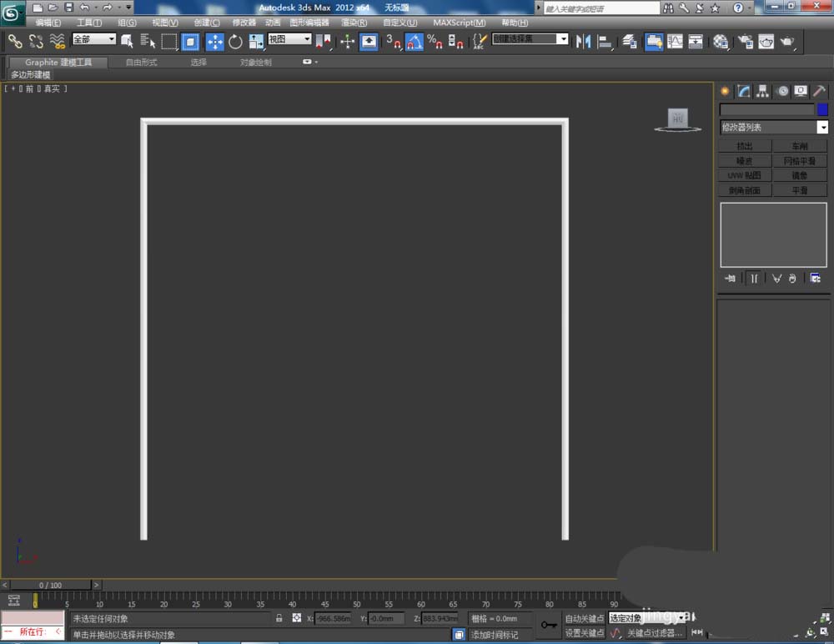This screenshot has width=834, height=644.
Task: Open the Schematic View icon
Action: pyautogui.click(x=696, y=42)
